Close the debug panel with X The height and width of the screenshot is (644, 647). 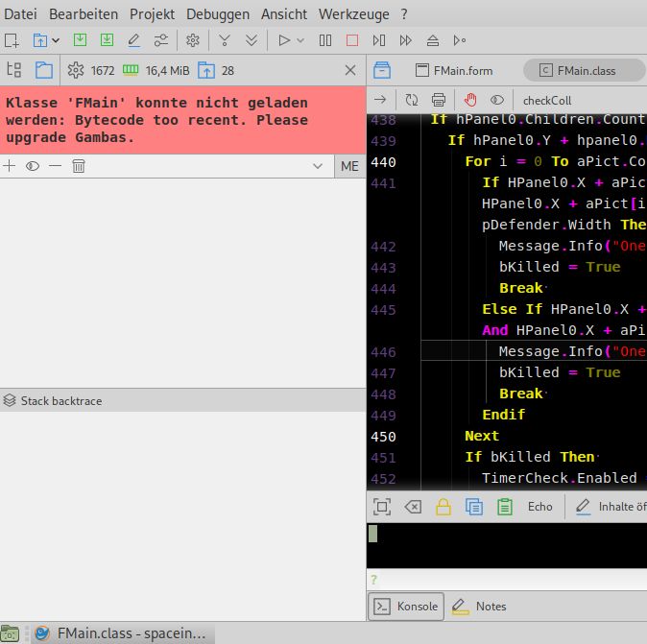pos(350,70)
